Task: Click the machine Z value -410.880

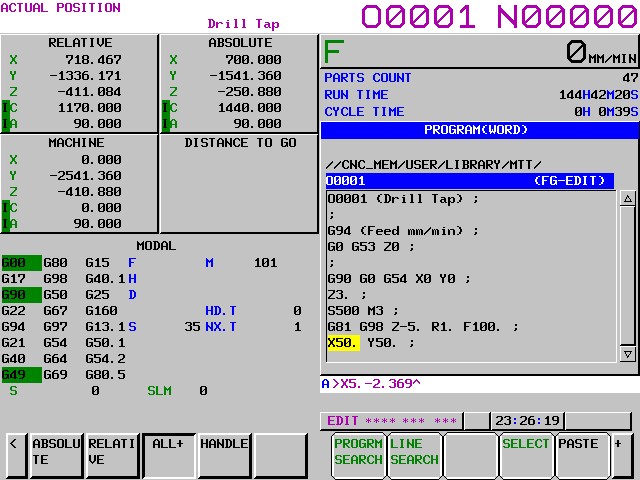Action: (x=89, y=192)
